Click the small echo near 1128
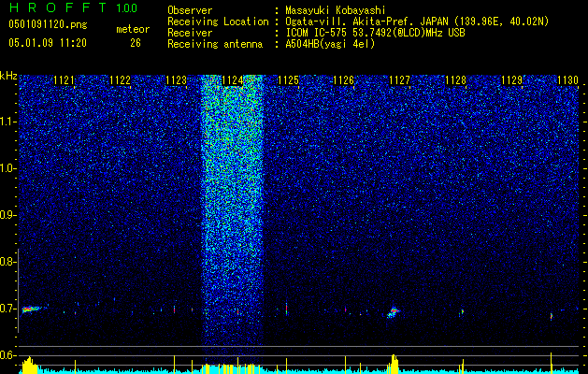The height and width of the screenshot is (374, 588). 463,311
